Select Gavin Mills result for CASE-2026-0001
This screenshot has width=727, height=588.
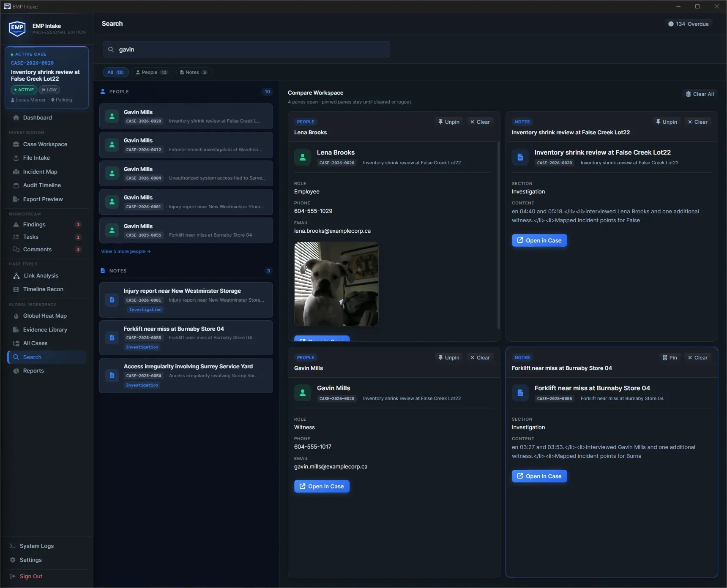click(x=186, y=202)
